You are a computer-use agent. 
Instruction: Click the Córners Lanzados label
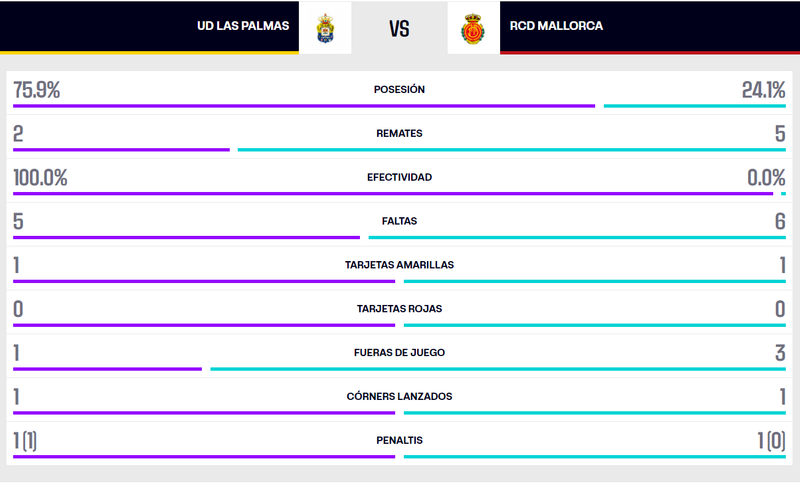pos(399,396)
